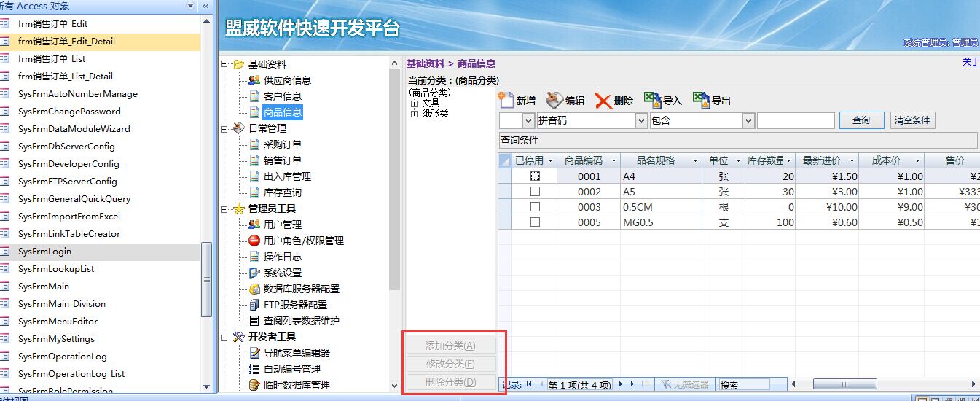Click the 导入 (Import) Excel icon

[652, 101]
